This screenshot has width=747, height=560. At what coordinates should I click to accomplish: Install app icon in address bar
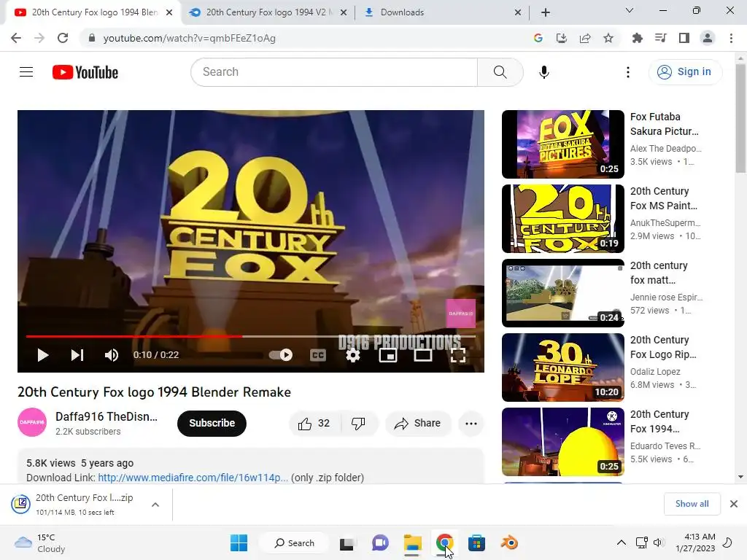(561, 38)
